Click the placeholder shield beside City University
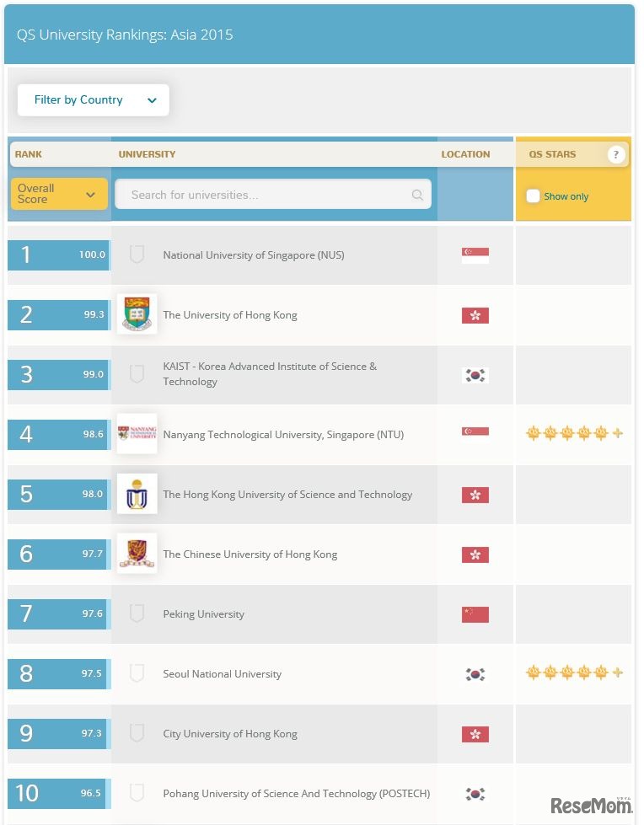Screen dimensions: 644x825 coord(137,733)
